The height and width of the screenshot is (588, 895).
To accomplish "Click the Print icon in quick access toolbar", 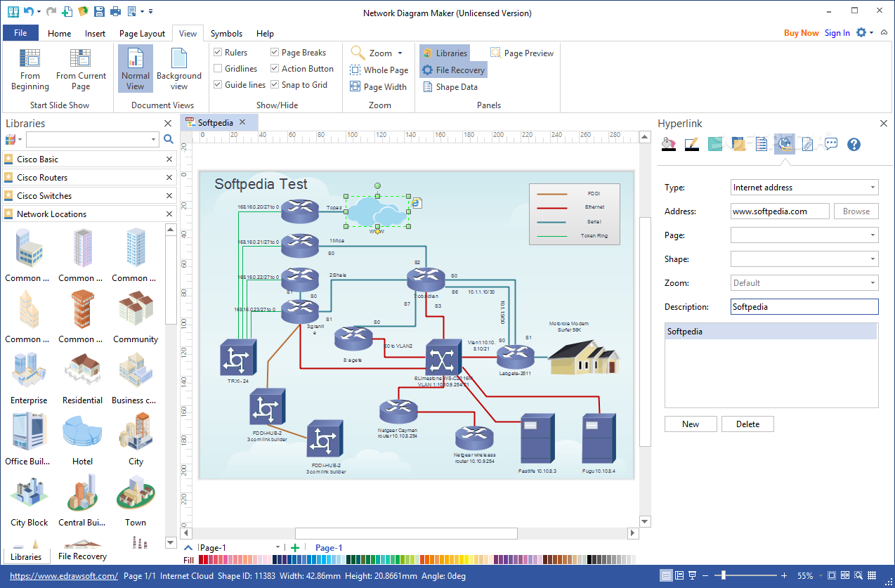I will point(115,11).
